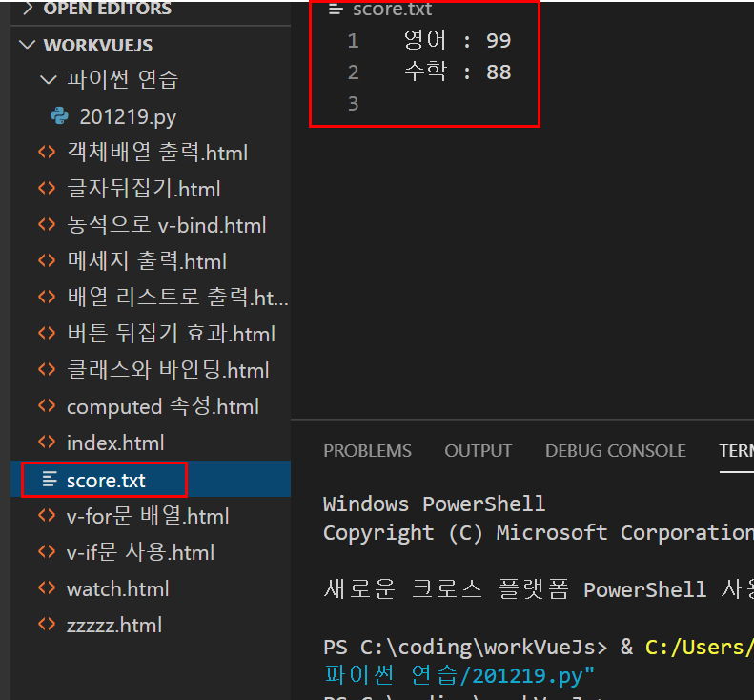Open 동적으로 v-bind.html file

pyautogui.click(x=167, y=225)
